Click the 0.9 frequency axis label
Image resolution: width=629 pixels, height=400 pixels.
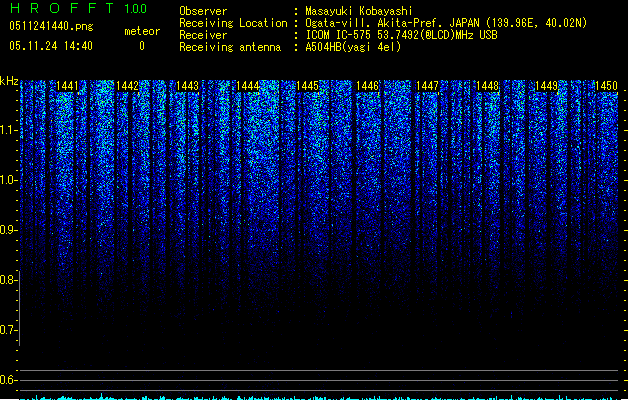pyautogui.click(x=8, y=230)
